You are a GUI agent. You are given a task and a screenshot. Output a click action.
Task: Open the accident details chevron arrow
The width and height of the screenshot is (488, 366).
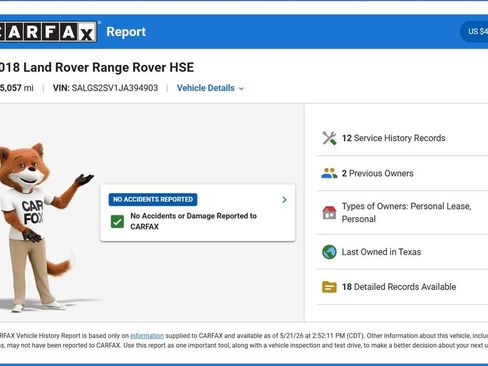point(284,200)
